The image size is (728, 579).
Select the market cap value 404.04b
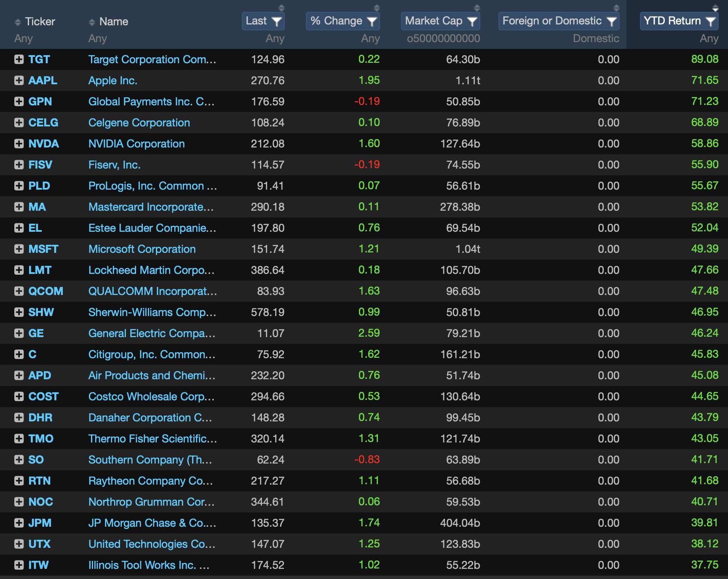(x=460, y=523)
